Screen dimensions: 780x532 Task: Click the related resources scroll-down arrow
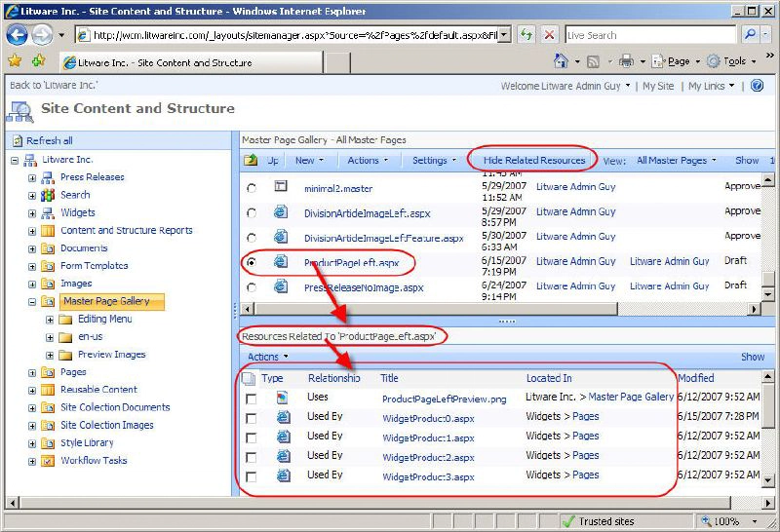tap(767, 480)
